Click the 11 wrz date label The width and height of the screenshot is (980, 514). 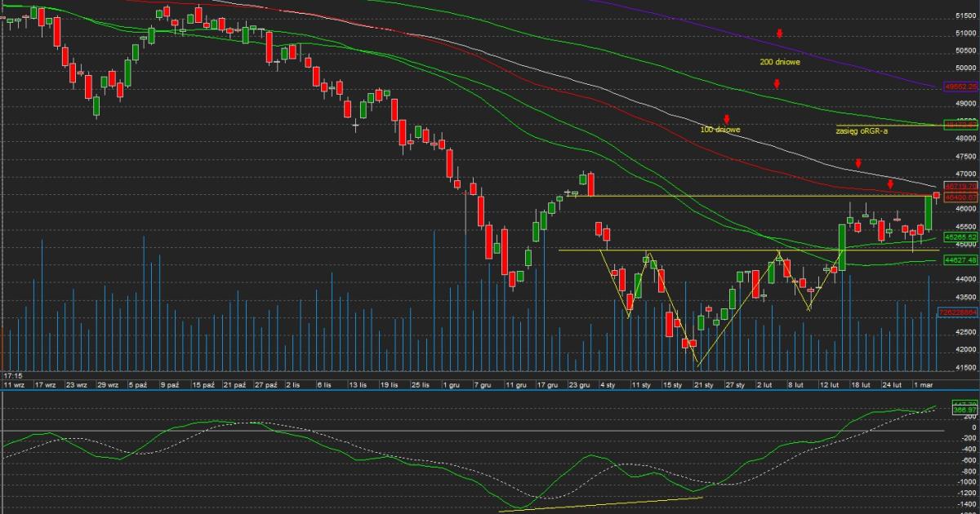tap(14, 383)
